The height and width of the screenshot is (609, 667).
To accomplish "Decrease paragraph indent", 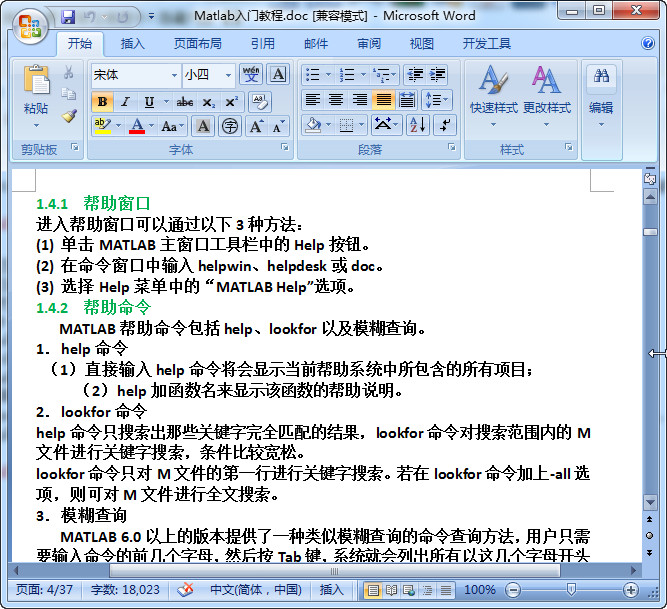I will 415,75.
